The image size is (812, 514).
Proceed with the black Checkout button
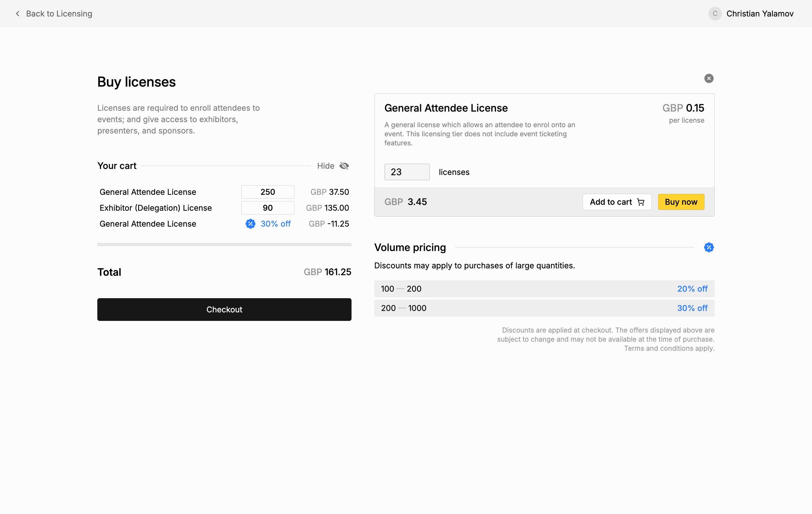224,309
